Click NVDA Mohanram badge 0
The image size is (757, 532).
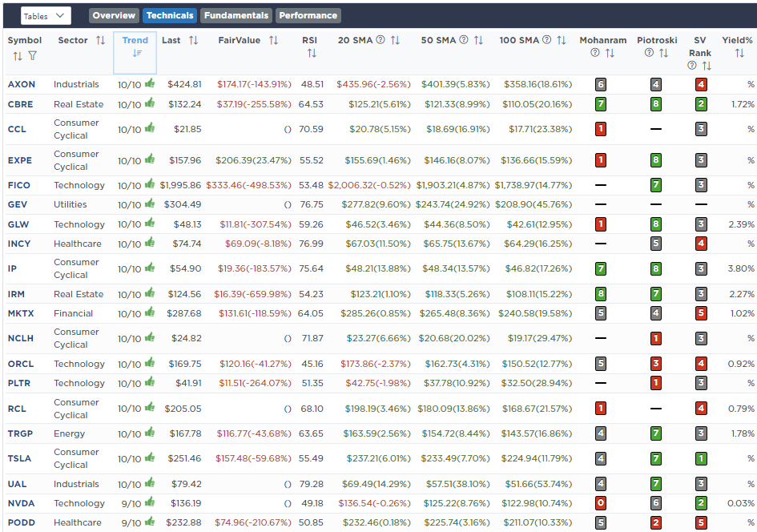(x=601, y=503)
